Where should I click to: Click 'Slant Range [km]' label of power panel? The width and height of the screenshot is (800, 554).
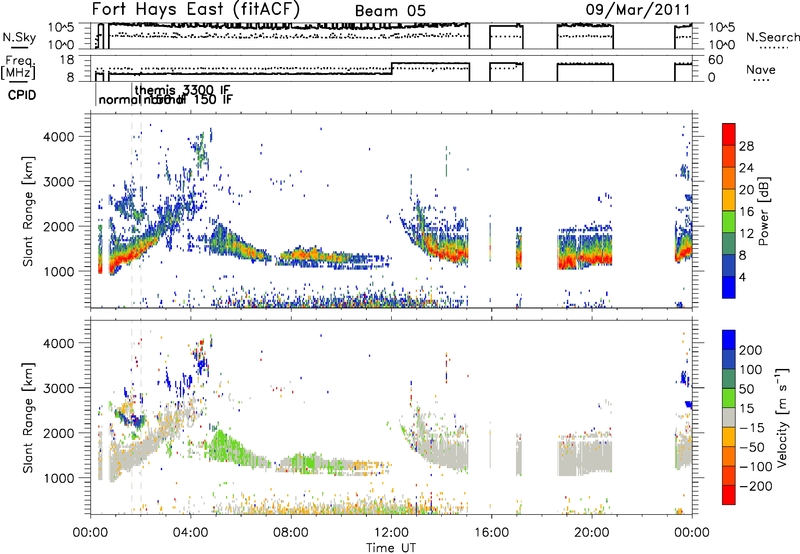point(28,211)
